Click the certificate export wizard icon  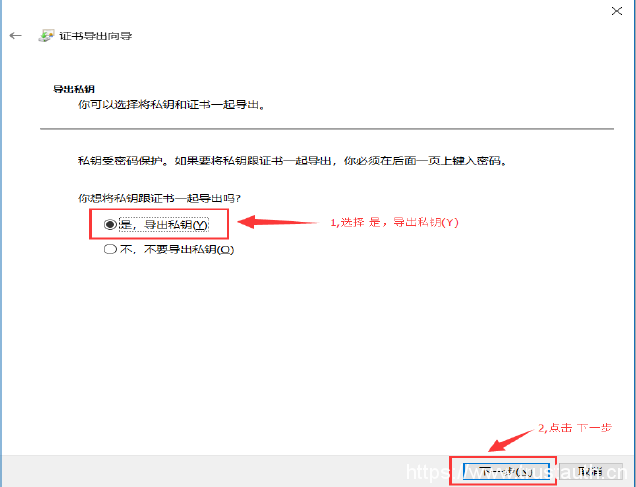[46, 36]
